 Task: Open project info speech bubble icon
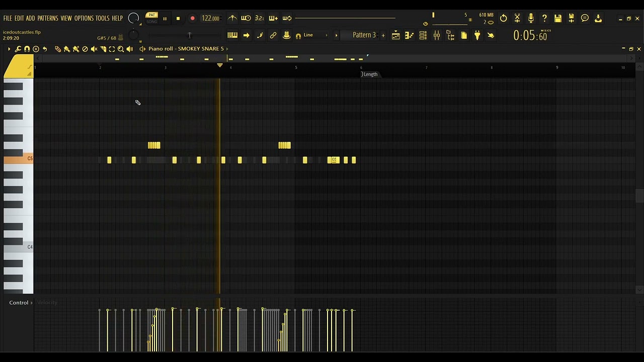585,18
